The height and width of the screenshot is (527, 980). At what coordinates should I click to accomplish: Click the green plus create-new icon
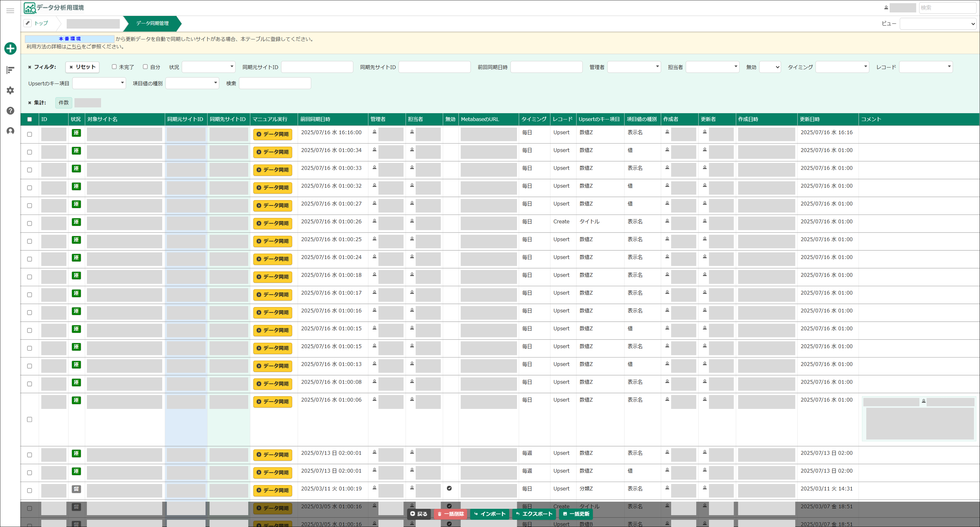[x=10, y=48]
